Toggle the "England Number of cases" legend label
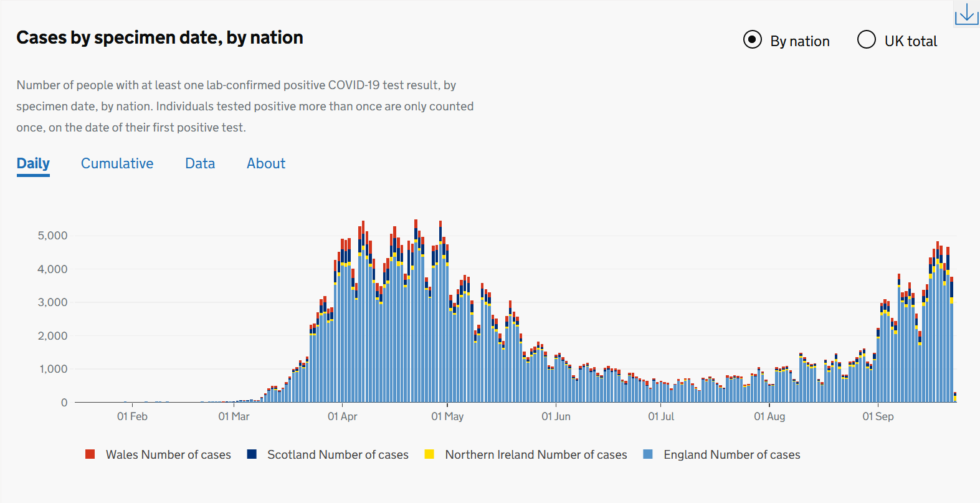 coord(731,455)
